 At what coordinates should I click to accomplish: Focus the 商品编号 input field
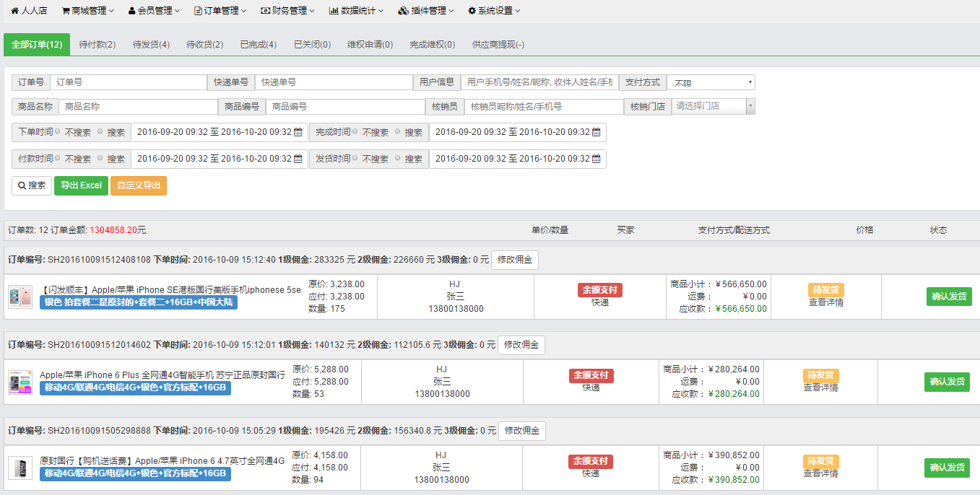pyautogui.click(x=345, y=107)
